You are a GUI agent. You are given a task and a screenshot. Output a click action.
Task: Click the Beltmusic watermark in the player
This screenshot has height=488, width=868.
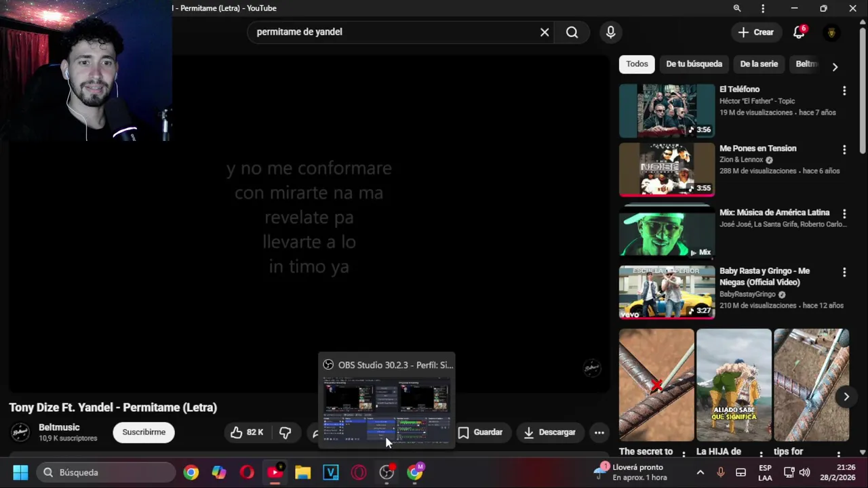pyautogui.click(x=592, y=368)
